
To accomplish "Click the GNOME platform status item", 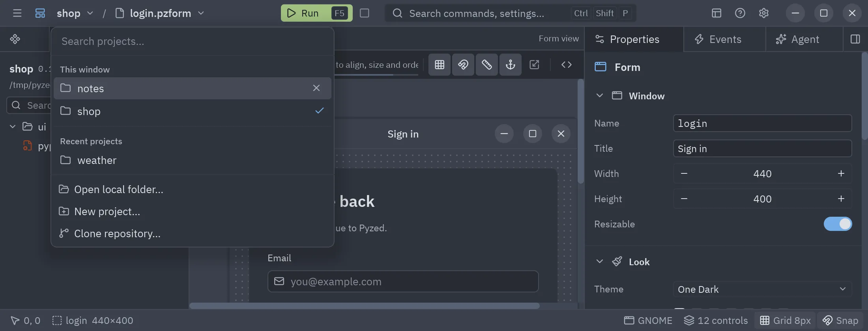I will 648,320.
